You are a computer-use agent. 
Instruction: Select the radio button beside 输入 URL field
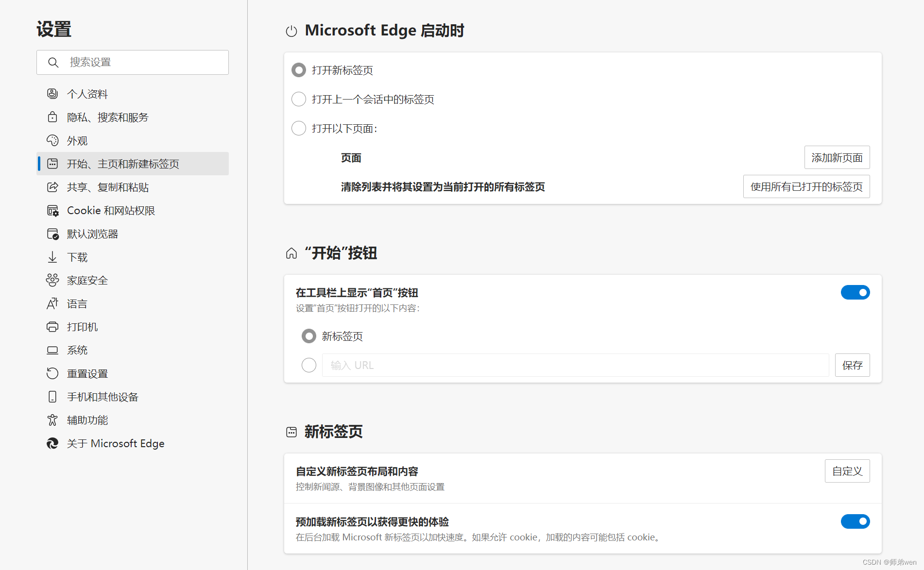[x=309, y=365]
